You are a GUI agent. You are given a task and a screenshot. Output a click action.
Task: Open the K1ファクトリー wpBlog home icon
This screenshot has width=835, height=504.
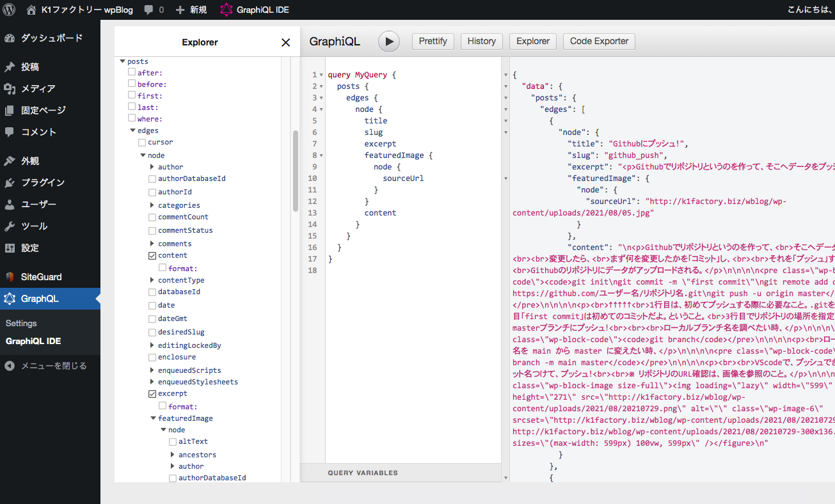tap(31, 10)
